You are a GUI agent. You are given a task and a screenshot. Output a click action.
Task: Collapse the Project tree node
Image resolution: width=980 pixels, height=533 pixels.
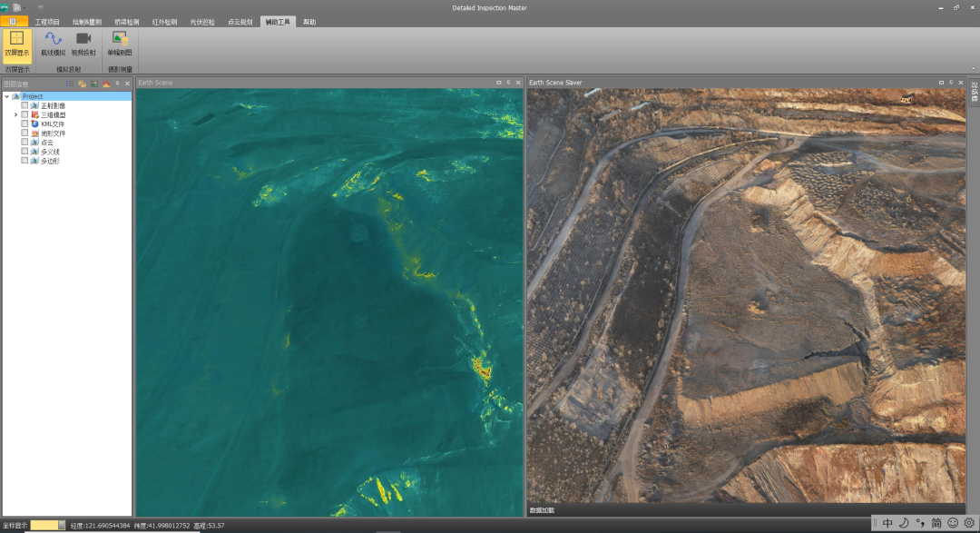pyautogui.click(x=7, y=96)
